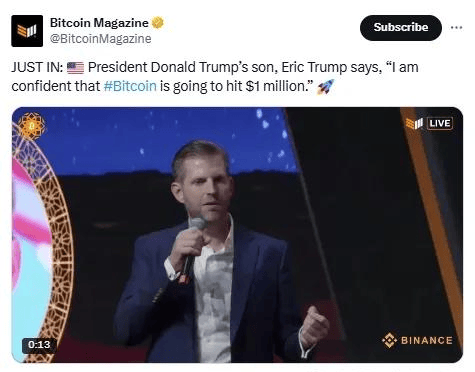Open the #Bitcoin hashtag link
The height and width of the screenshot is (372, 475).
(130, 86)
